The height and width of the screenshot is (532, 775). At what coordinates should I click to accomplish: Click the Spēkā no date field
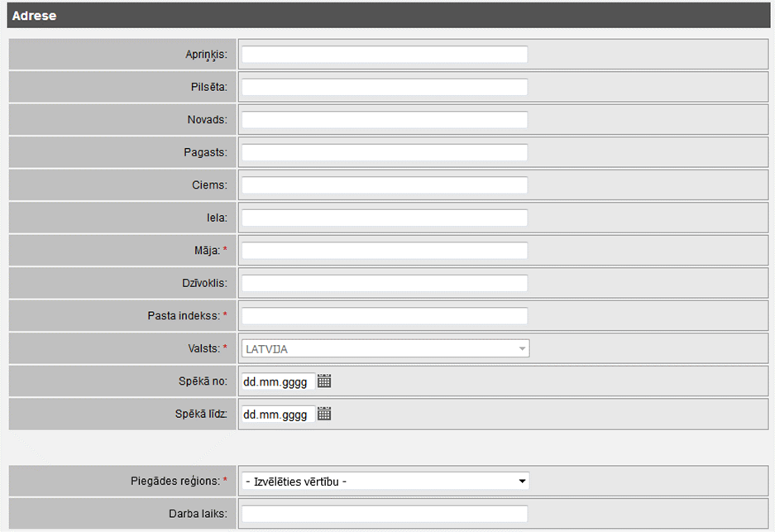277,381
